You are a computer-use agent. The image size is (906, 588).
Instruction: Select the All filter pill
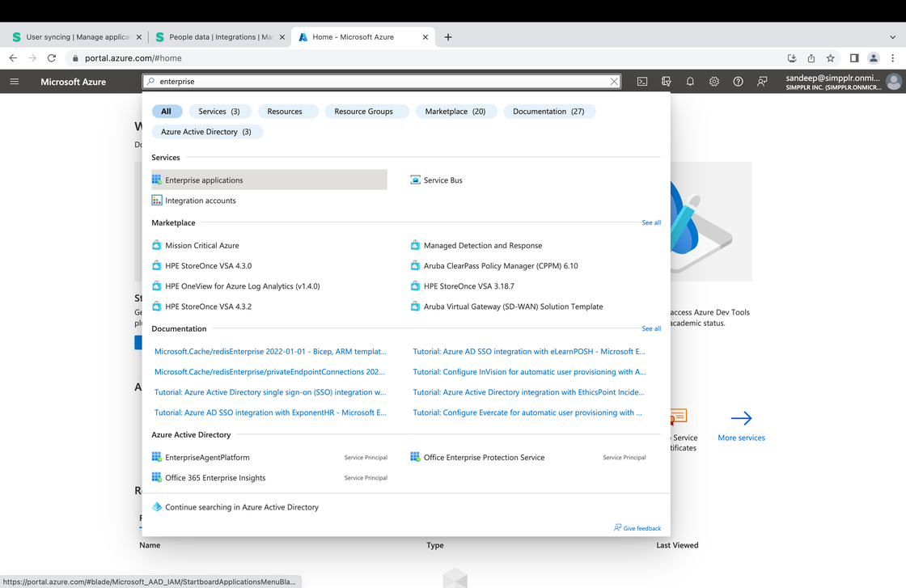click(167, 112)
